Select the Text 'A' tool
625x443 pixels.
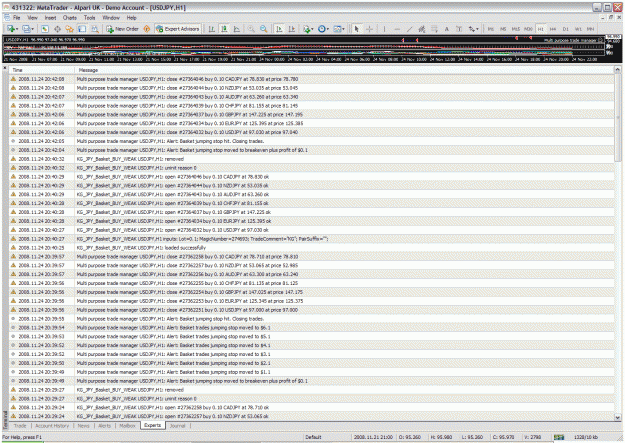pos(447,29)
